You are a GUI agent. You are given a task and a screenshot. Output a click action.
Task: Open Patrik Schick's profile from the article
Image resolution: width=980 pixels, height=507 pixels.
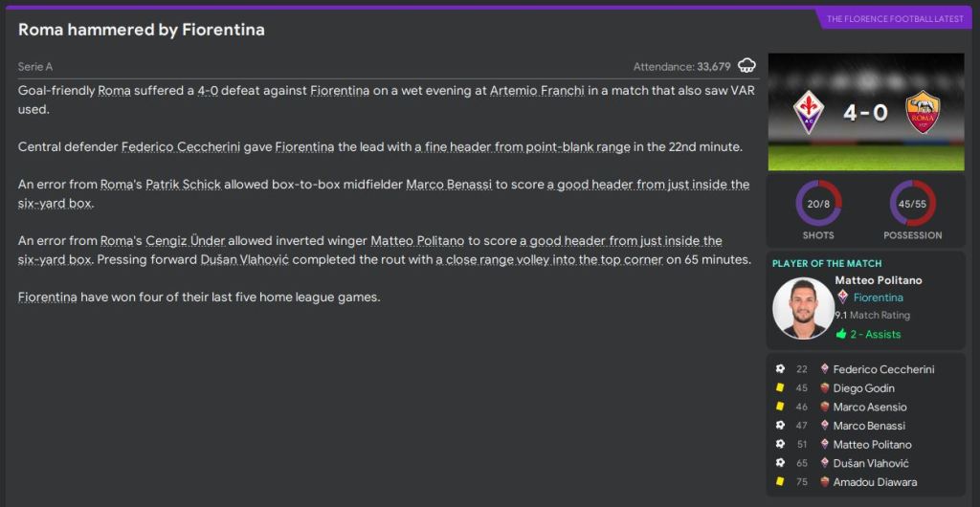(x=183, y=185)
